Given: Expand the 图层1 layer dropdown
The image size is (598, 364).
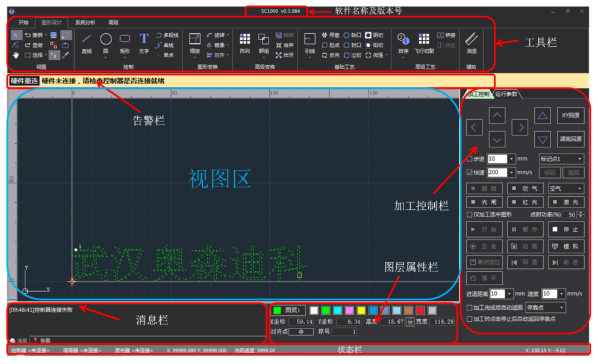Looking at the screenshot, I should coord(288,310).
